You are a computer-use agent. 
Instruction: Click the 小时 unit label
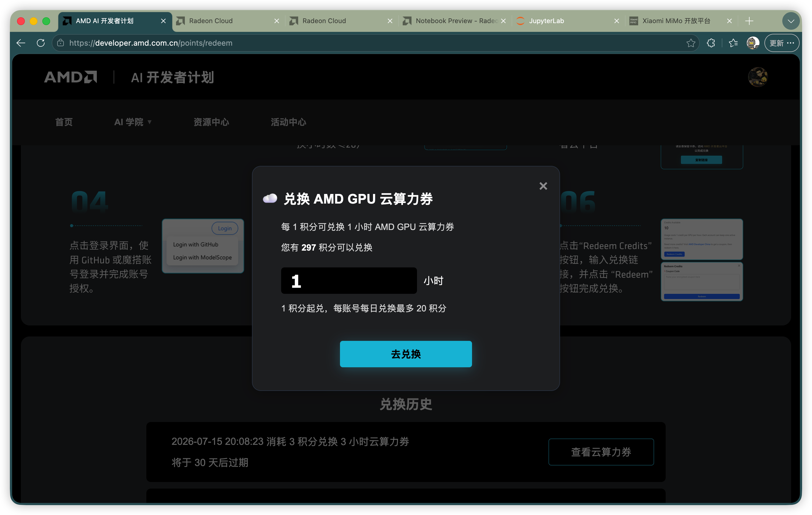tap(433, 281)
